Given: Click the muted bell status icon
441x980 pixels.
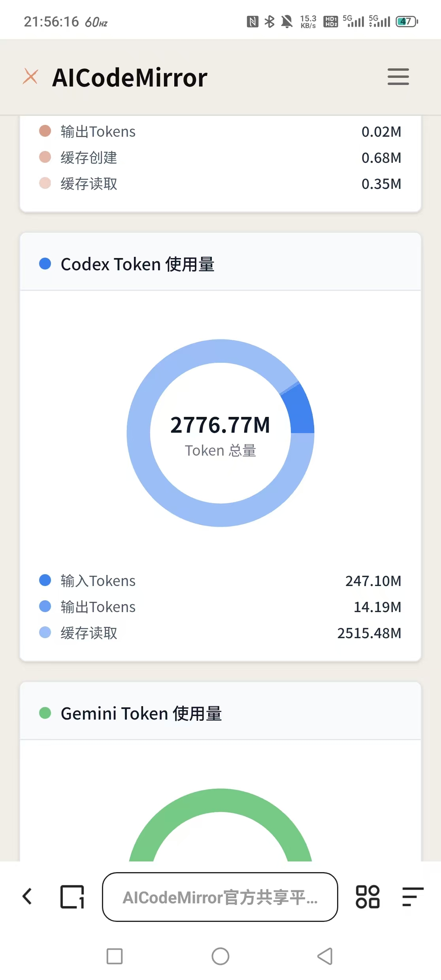Looking at the screenshot, I should [x=287, y=21].
